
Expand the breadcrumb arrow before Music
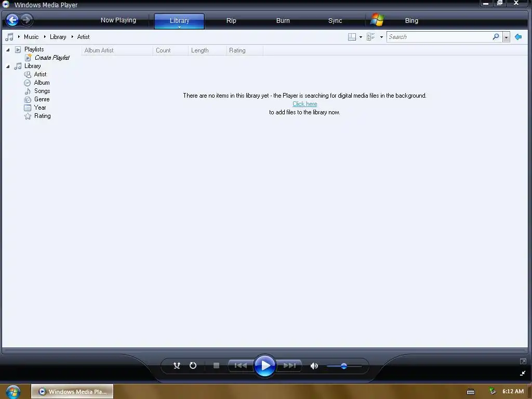(x=19, y=37)
